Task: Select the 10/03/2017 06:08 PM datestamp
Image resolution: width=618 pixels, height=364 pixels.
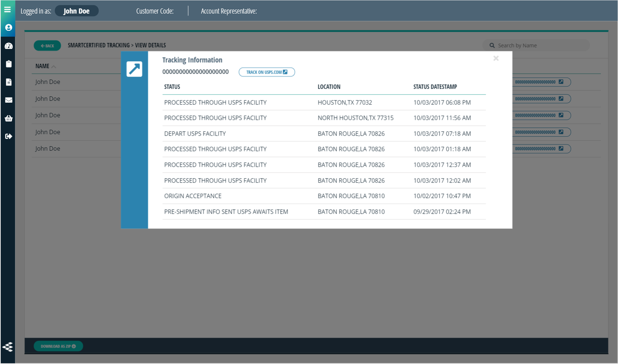Action: pos(442,103)
